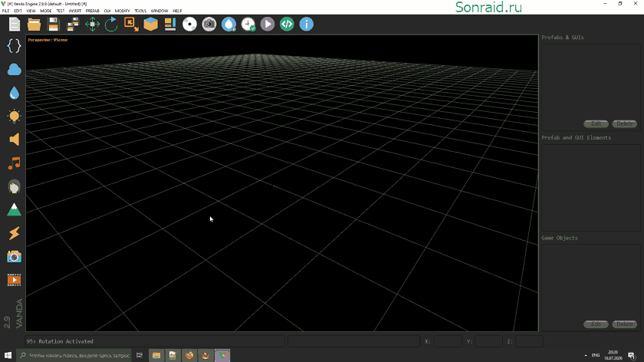The image size is (644, 362).
Task: Click the curly braces script sidebar icon
Action: point(14,45)
